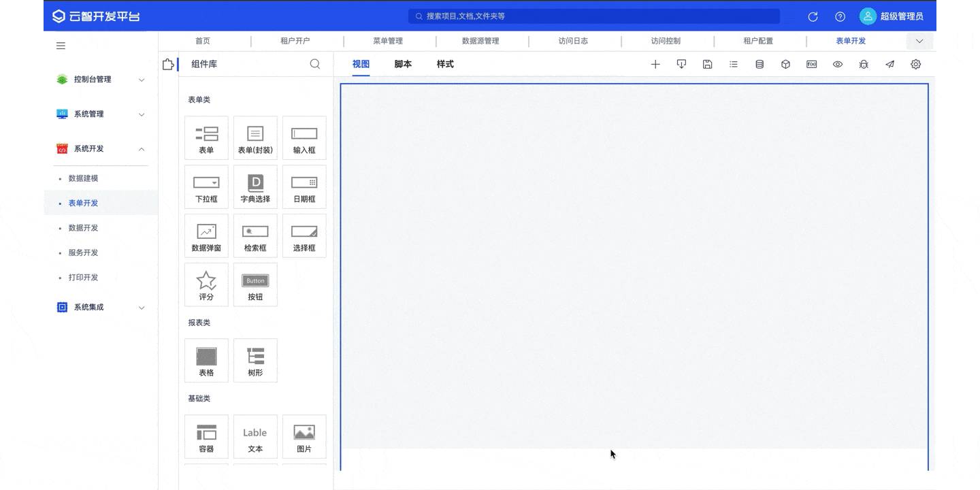Select the 按钮 Button component
The width and height of the screenshot is (980, 490).
pos(255,284)
